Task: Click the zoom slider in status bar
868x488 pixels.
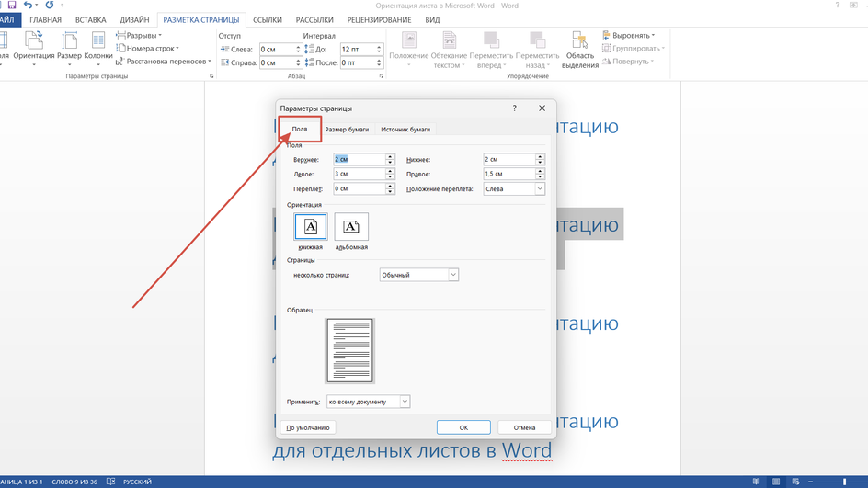Action: tap(841, 482)
